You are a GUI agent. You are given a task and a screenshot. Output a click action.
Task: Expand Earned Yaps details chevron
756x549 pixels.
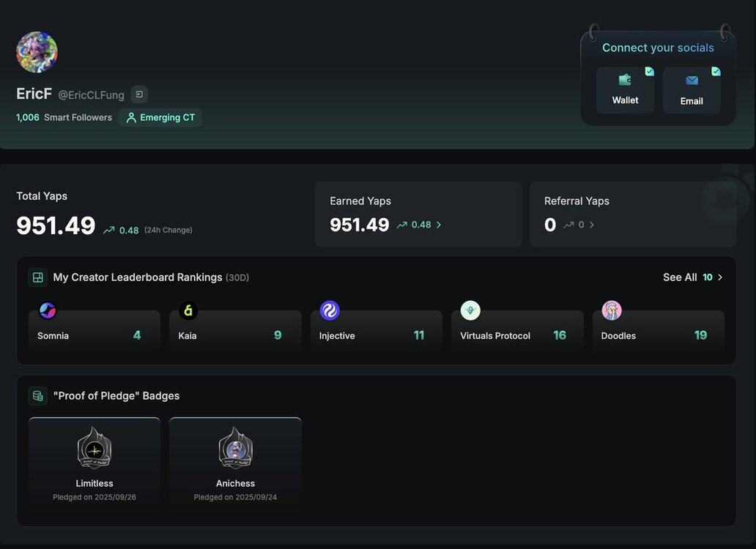click(x=439, y=225)
